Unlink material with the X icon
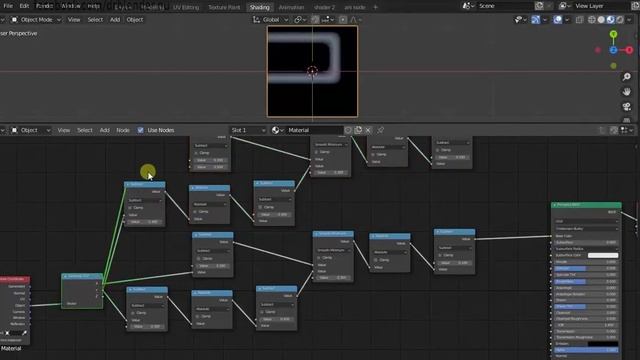The image size is (640, 360). (368, 130)
